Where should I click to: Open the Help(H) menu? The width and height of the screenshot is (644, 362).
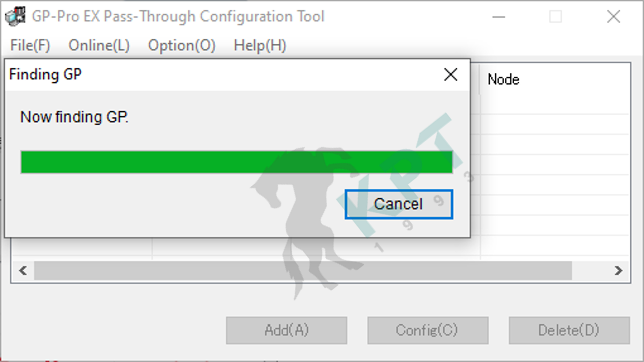point(260,46)
